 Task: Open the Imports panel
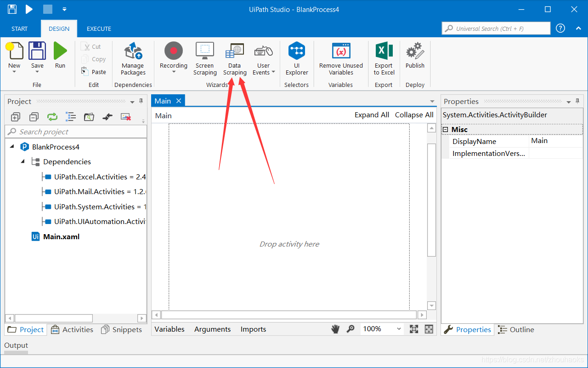(x=253, y=329)
